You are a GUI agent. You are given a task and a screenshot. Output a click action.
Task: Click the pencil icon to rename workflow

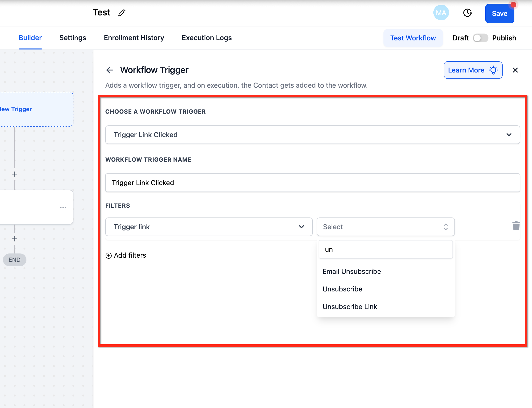(x=122, y=13)
